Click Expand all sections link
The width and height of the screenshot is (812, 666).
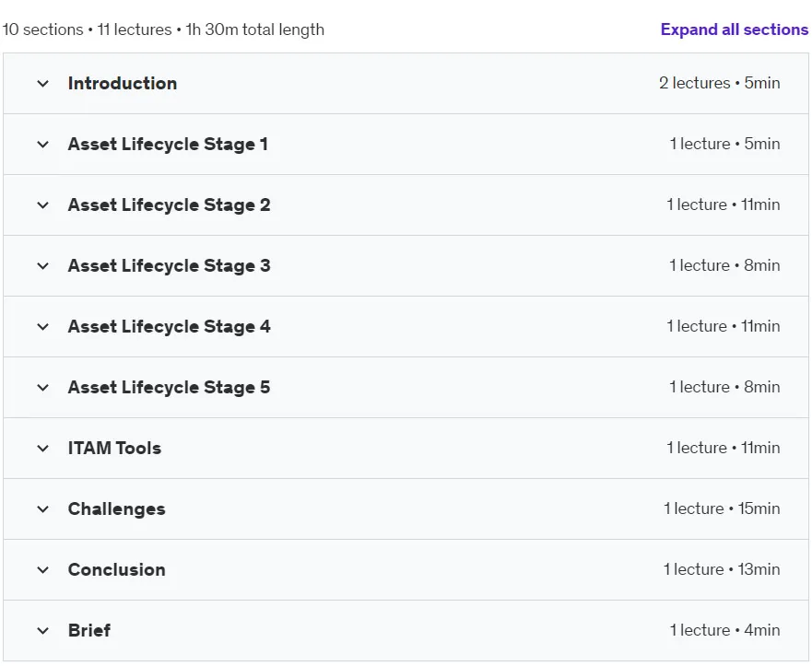click(x=735, y=29)
